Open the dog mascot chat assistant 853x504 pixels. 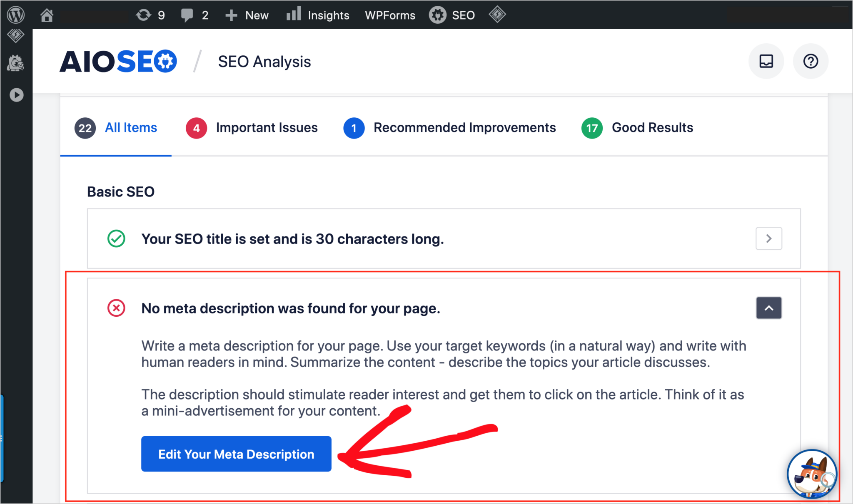(811, 474)
